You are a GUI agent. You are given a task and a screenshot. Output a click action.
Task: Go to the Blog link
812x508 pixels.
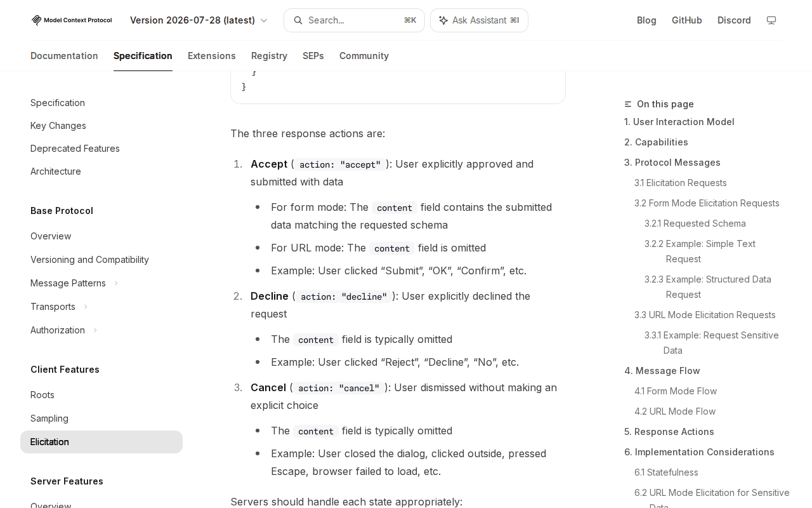(646, 20)
